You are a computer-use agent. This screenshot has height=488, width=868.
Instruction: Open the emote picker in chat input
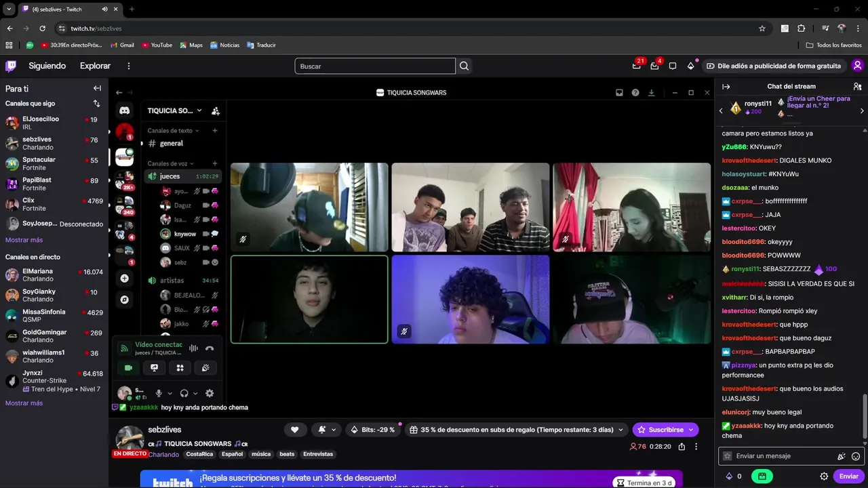point(856,456)
